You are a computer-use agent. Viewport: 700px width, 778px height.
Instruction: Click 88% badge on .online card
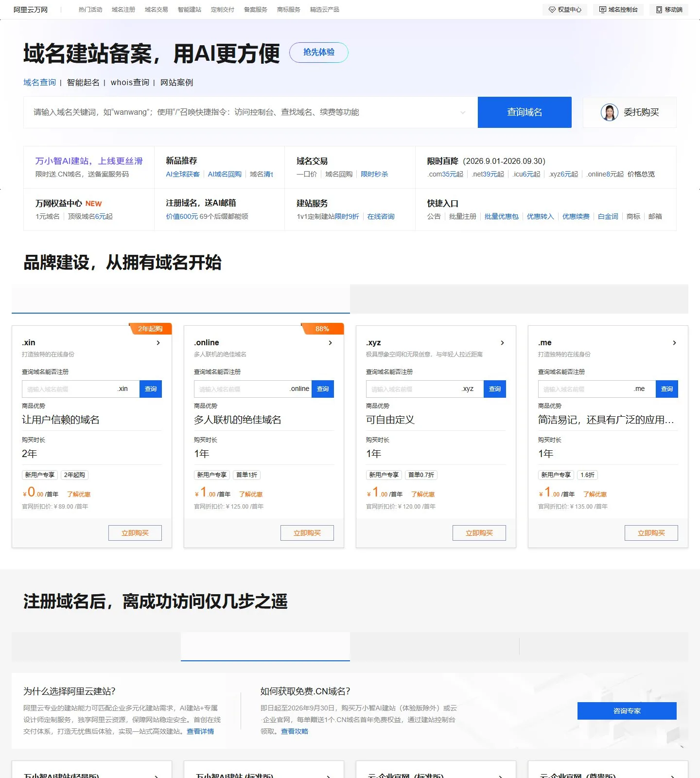322,329
